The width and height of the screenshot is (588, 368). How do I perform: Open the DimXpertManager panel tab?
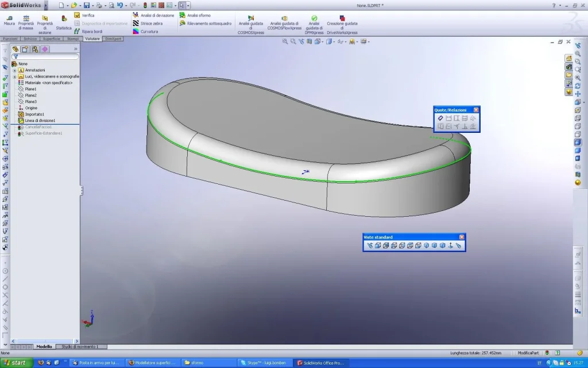(x=45, y=49)
